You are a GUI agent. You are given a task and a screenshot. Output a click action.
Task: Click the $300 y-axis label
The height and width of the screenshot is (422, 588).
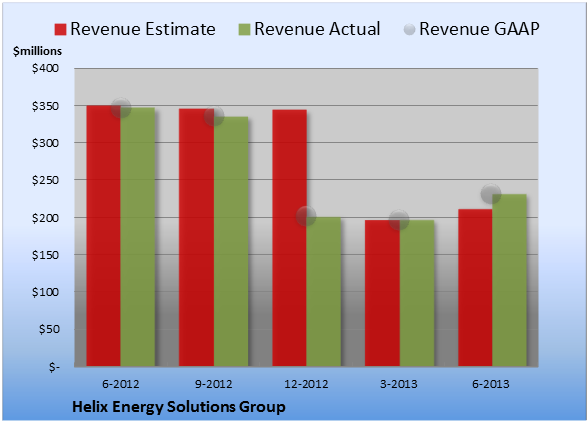[45, 143]
